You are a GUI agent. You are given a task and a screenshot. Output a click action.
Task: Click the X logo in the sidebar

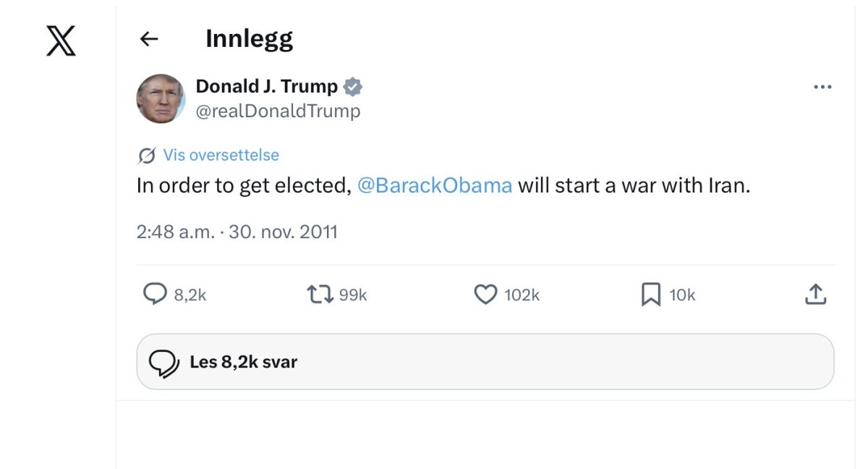61,39
